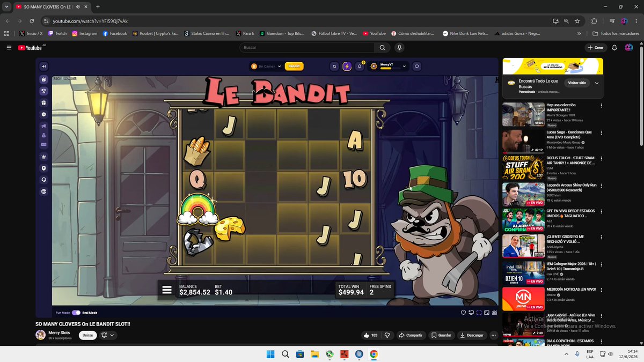Collapse the casino sidebar arrow icon
Viewport: 644px width, 362px height.
coord(43,67)
